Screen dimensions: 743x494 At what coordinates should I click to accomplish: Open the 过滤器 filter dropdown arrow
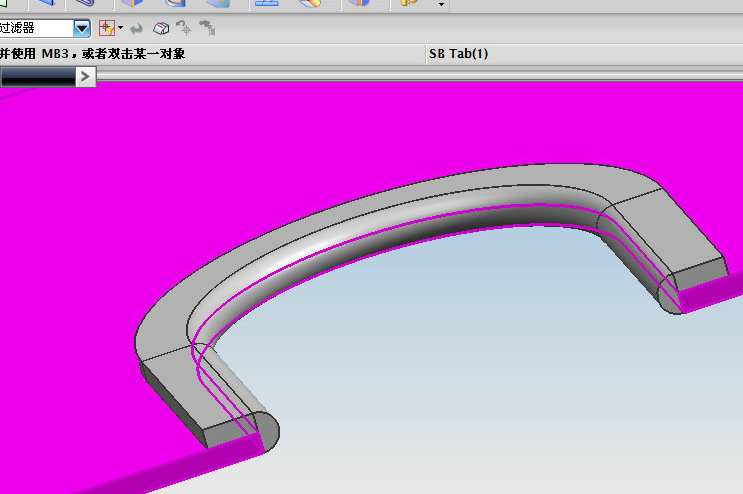point(82,28)
